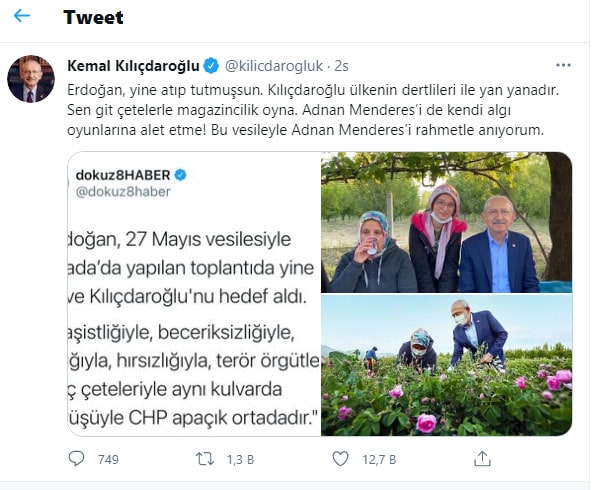Click the blue verified badge beside Kılıçdaroğlu
The height and width of the screenshot is (490, 608).
click(x=211, y=66)
